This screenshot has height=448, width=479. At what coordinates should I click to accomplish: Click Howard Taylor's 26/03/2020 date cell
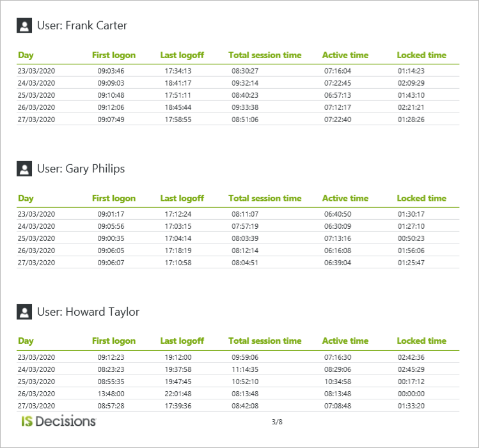pos(36,394)
